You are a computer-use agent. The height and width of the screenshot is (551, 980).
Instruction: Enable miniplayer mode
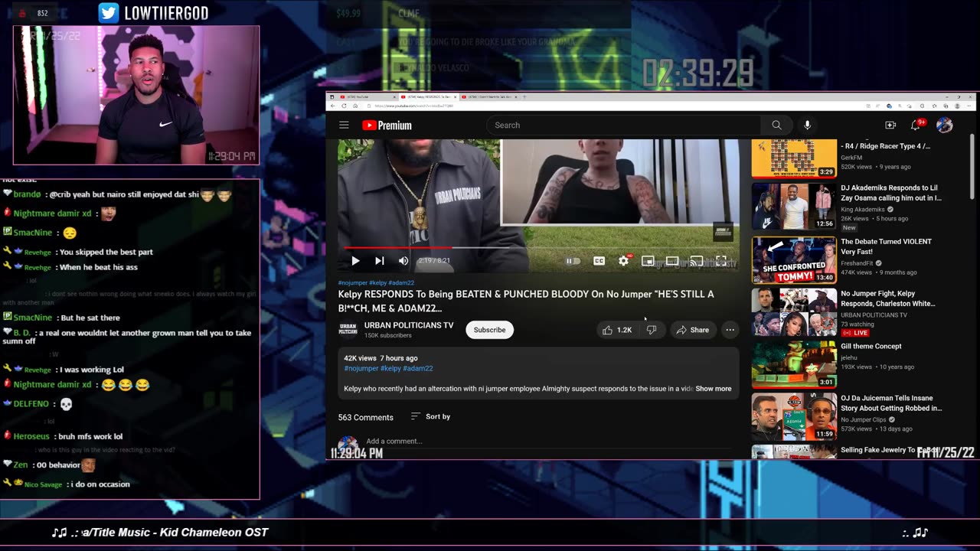648,261
